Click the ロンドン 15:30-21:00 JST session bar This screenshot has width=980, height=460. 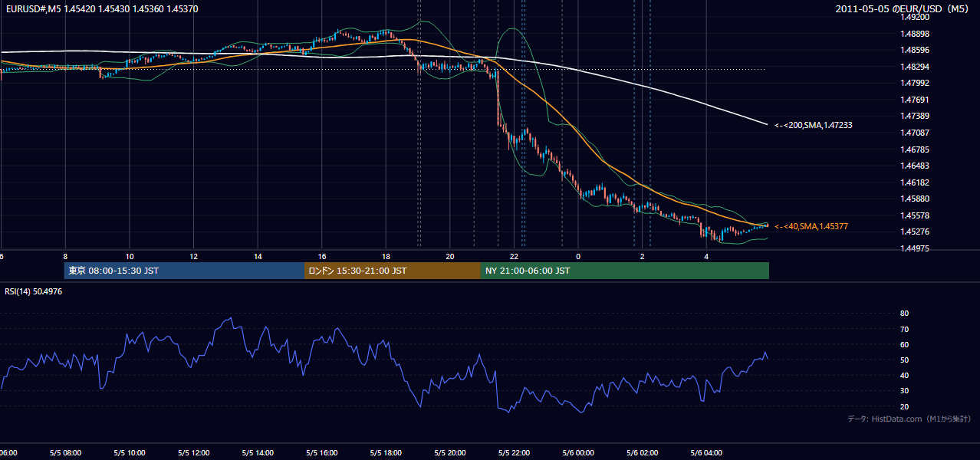(x=393, y=271)
